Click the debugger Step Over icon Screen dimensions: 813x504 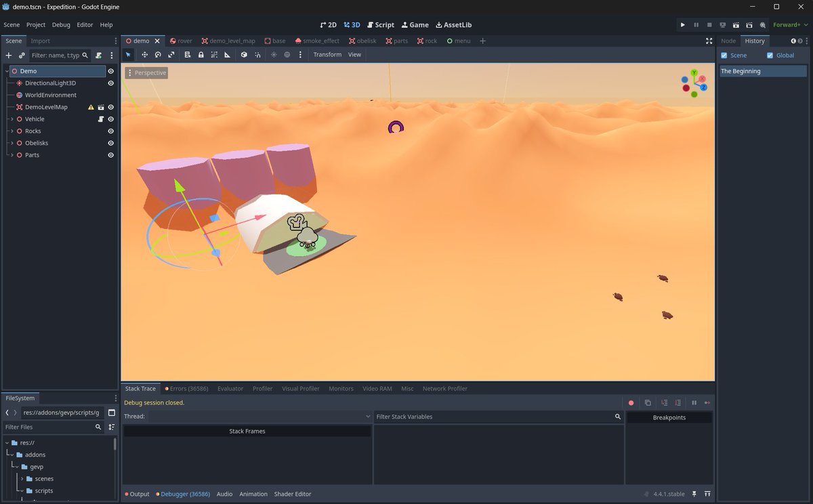pos(677,402)
